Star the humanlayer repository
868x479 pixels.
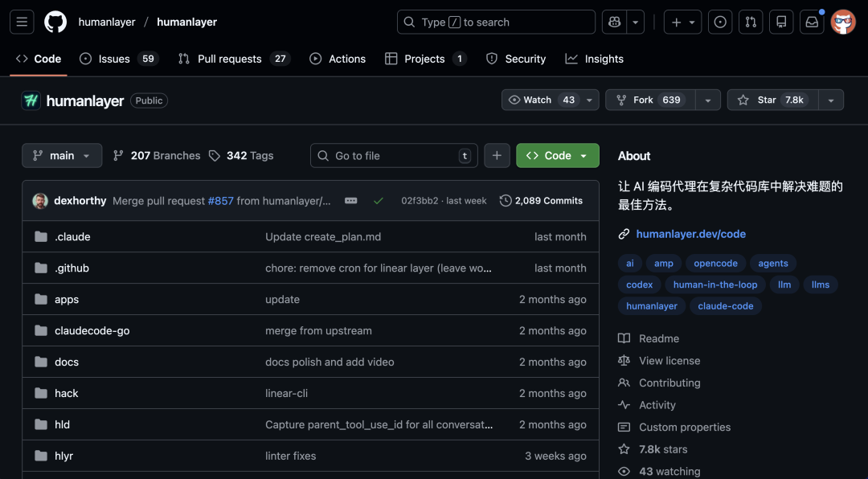tap(773, 100)
